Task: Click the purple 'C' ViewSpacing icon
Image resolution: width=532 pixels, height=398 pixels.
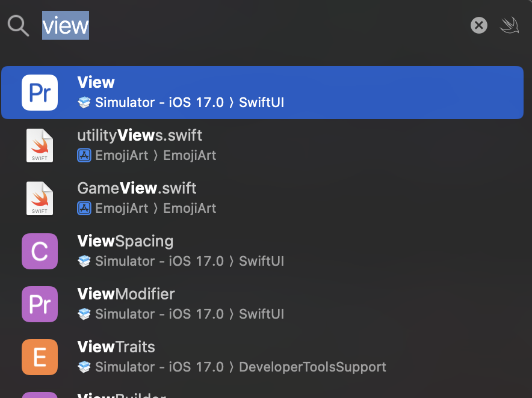Action: pos(40,251)
